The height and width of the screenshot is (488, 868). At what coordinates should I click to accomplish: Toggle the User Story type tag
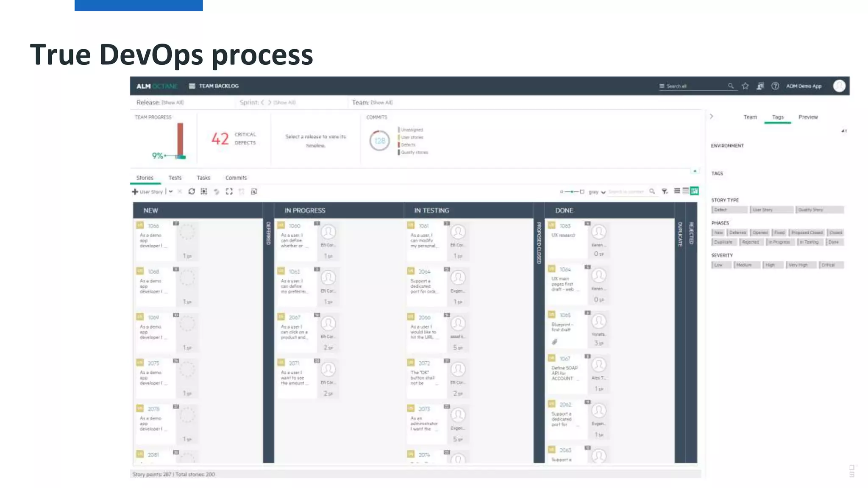coord(771,210)
